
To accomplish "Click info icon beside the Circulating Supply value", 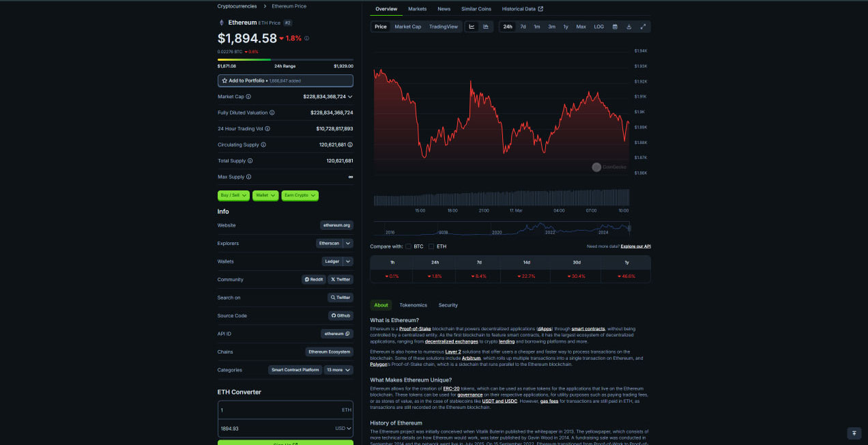I will (x=351, y=145).
